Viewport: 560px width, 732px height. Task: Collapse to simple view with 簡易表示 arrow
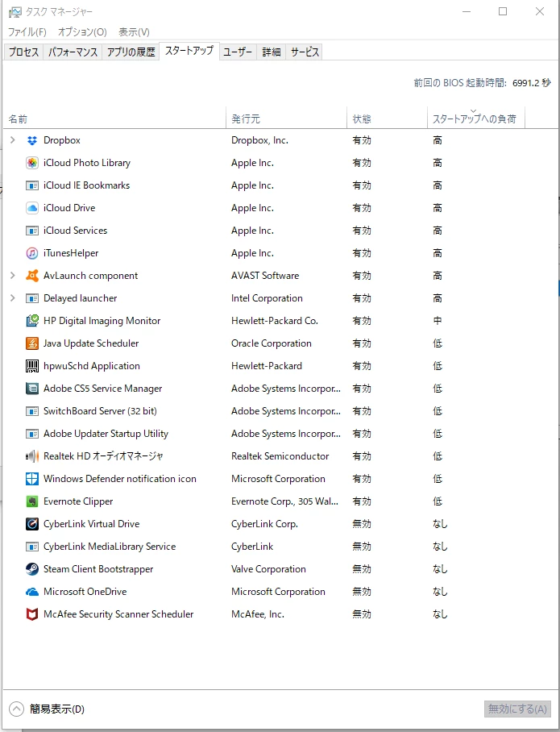click(x=16, y=709)
